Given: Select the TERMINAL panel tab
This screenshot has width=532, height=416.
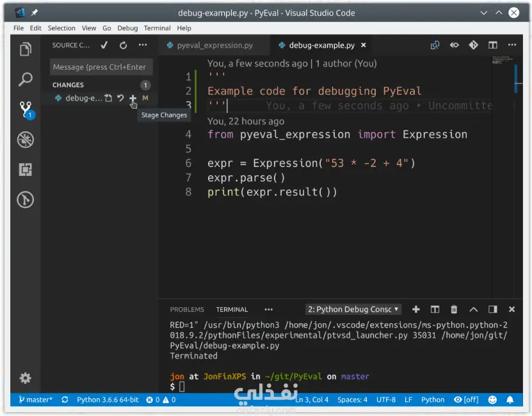Looking at the screenshot, I should tap(232, 310).
